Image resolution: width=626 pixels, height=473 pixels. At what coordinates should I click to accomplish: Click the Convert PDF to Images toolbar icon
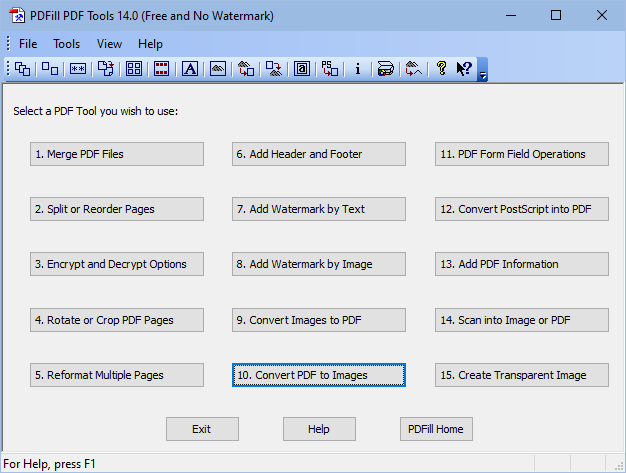tap(274, 69)
